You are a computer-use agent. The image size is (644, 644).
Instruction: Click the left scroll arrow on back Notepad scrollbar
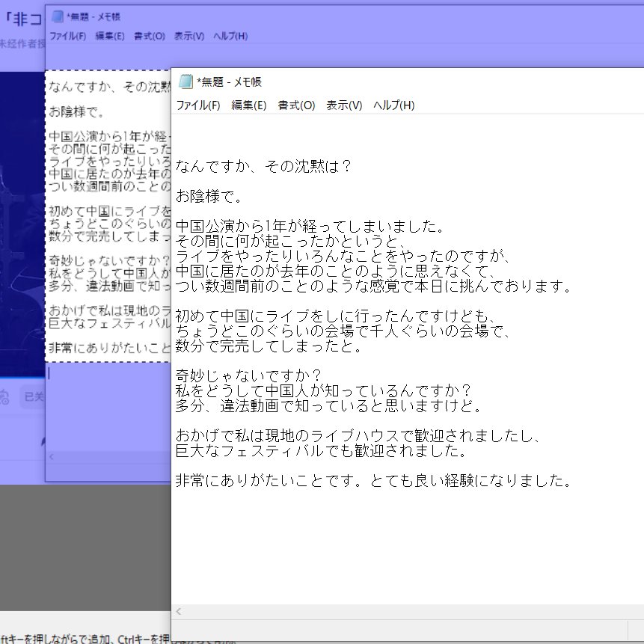52,456
